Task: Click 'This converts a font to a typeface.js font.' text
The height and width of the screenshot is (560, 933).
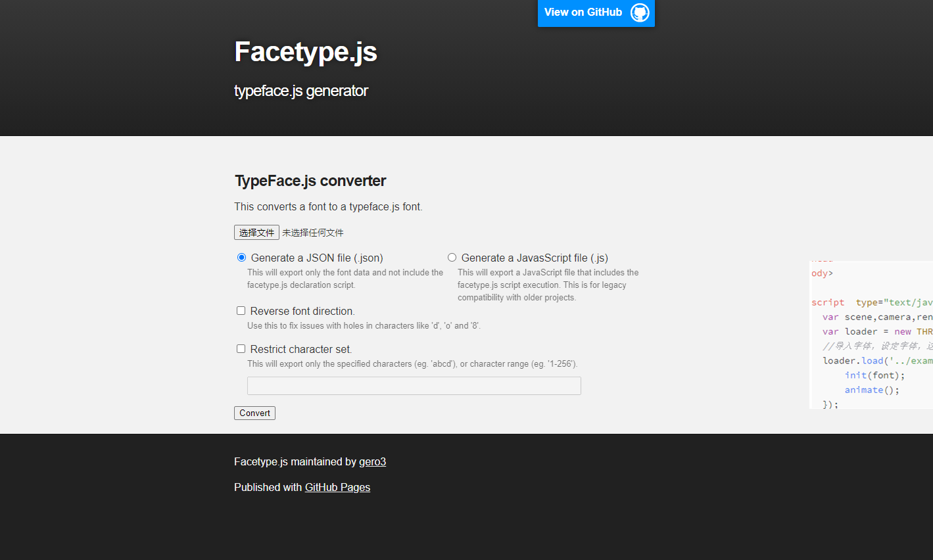Action: pos(328,207)
